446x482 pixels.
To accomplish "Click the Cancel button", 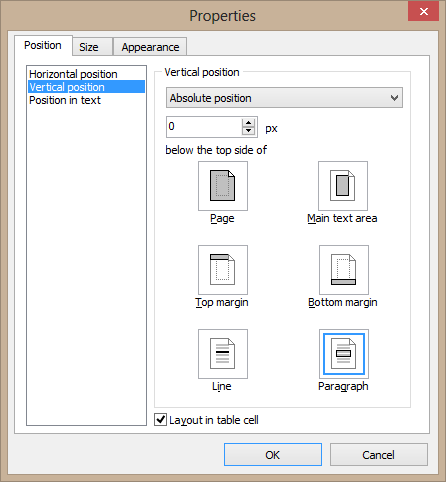I will pyautogui.click(x=379, y=455).
